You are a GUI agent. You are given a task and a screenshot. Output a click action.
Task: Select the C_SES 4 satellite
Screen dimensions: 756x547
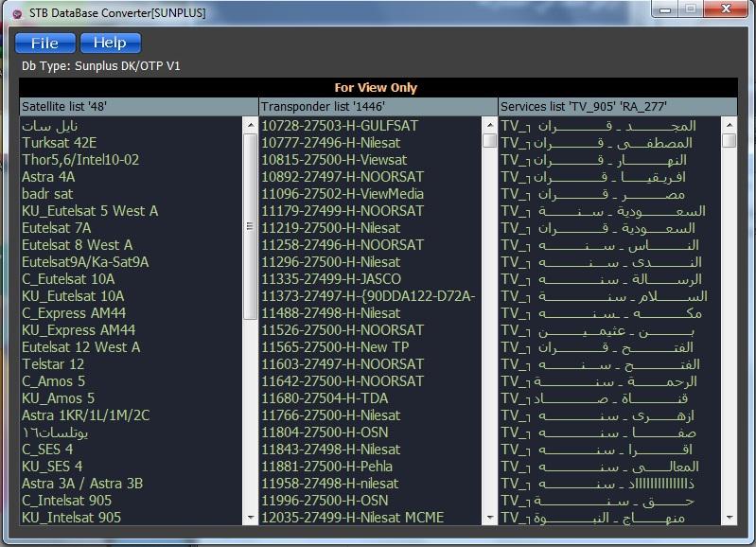pos(131,450)
